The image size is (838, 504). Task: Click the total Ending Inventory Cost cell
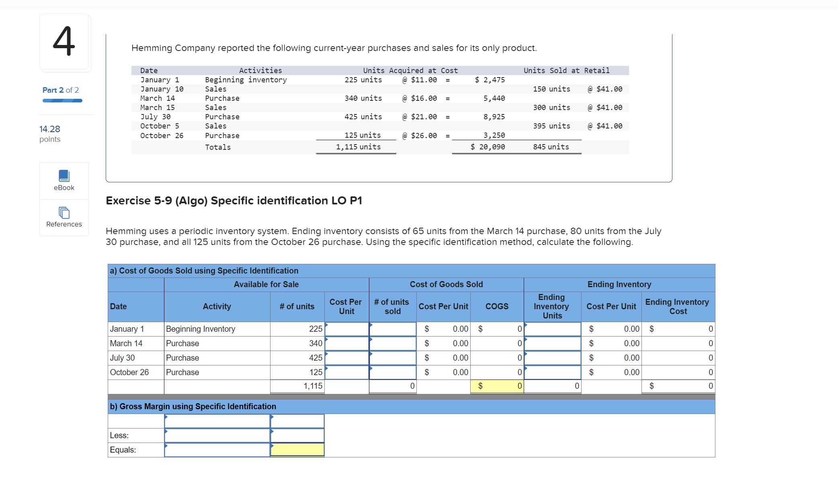coord(678,386)
